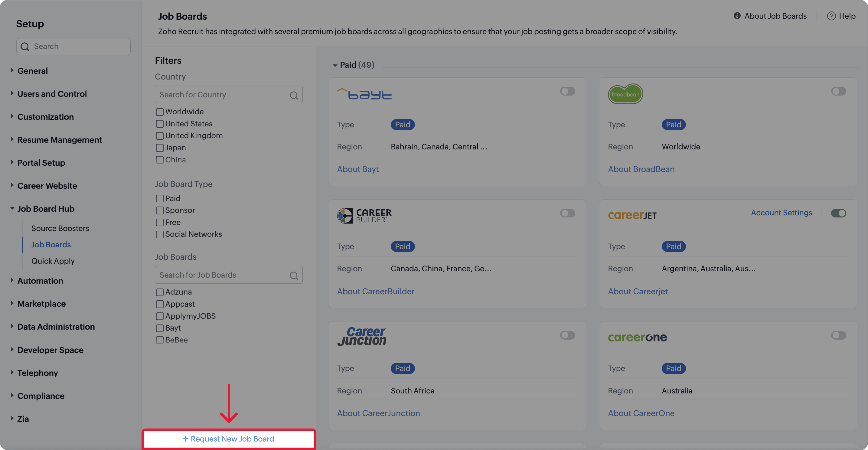This screenshot has height=450, width=868.
Task: Open Source Boosters in sidebar
Action: click(60, 228)
